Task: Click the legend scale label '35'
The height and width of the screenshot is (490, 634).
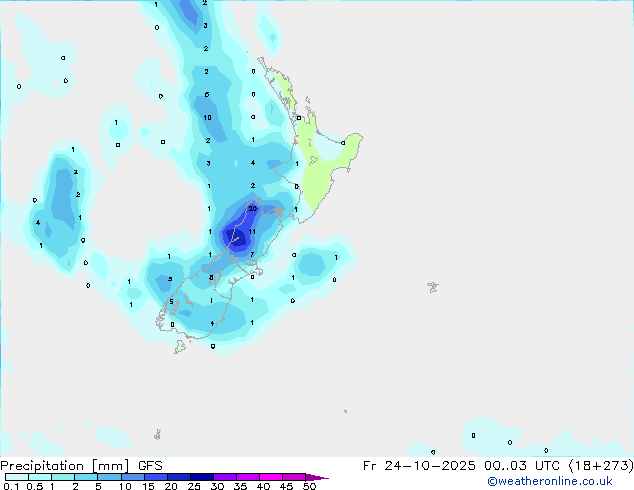Action: (240, 486)
